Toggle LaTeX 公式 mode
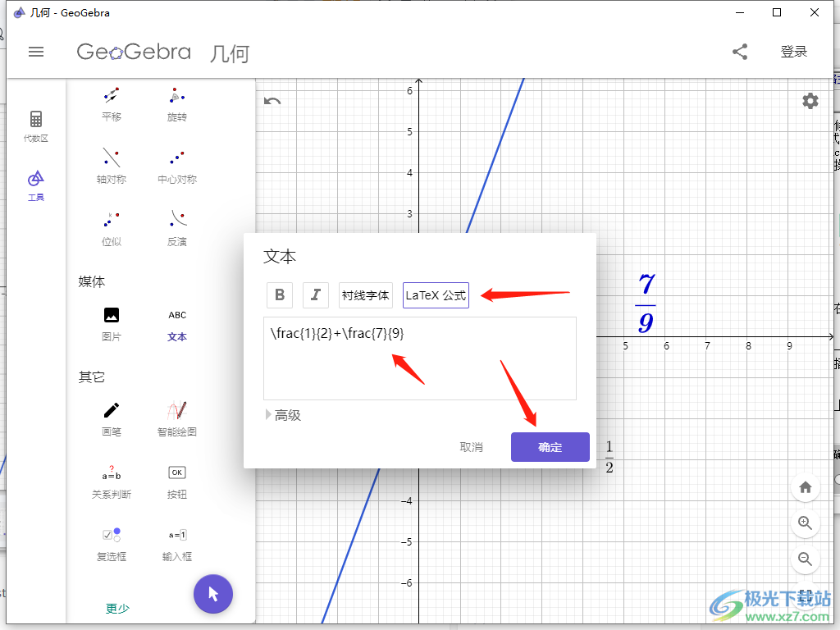840x630 pixels. 436,295
